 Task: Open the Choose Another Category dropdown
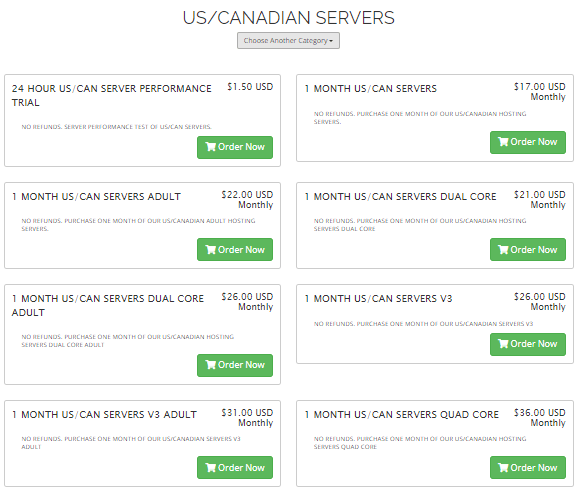click(x=288, y=40)
